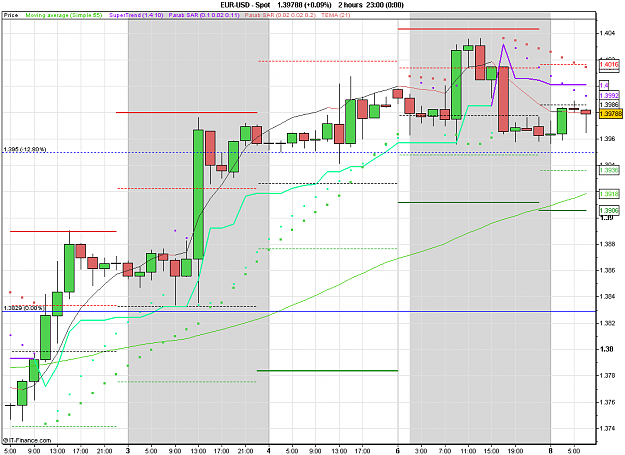Click the red 1.4016 price tag

(x=609, y=65)
